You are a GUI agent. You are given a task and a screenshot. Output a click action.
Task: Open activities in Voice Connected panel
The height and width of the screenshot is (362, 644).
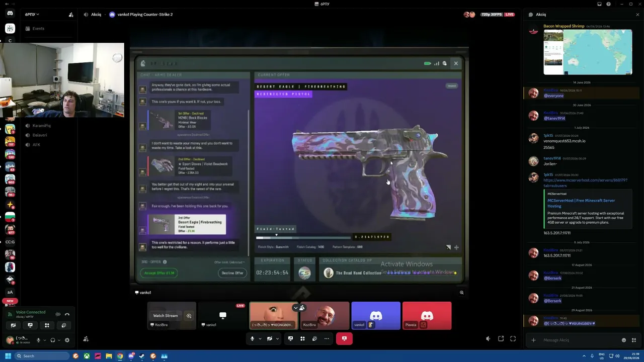pyautogui.click(x=47, y=325)
